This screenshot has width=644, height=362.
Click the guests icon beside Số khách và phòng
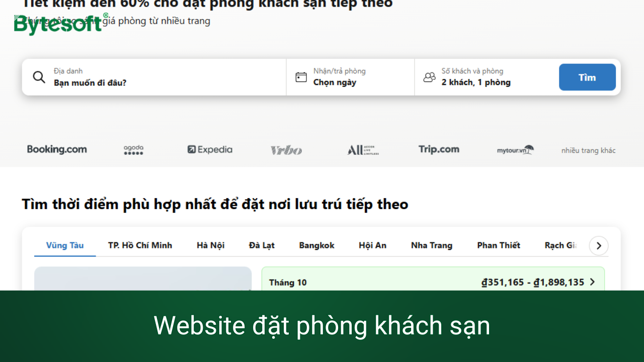coord(429,77)
